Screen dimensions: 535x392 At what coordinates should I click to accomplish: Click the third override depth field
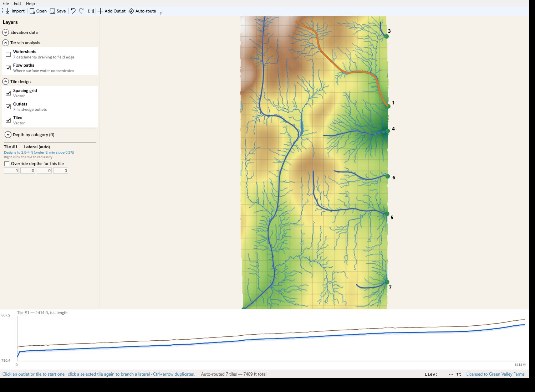point(44,171)
